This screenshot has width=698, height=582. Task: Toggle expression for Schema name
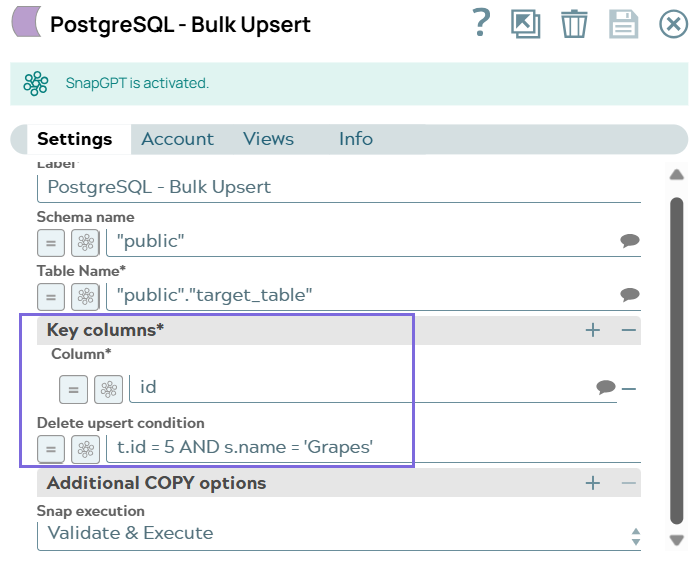click(51, 243)
